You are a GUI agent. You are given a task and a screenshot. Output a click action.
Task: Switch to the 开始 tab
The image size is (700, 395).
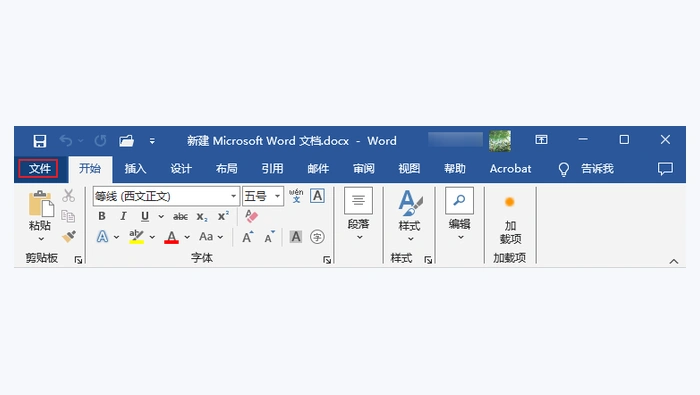pos(90,169)
